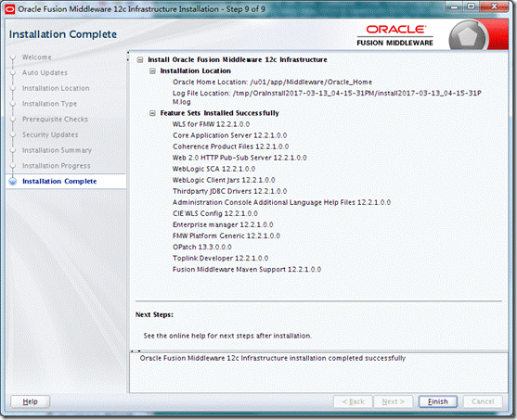Collapse the Installation Location section
This screenshot has width=517, height=420.
tap(152, 71)
